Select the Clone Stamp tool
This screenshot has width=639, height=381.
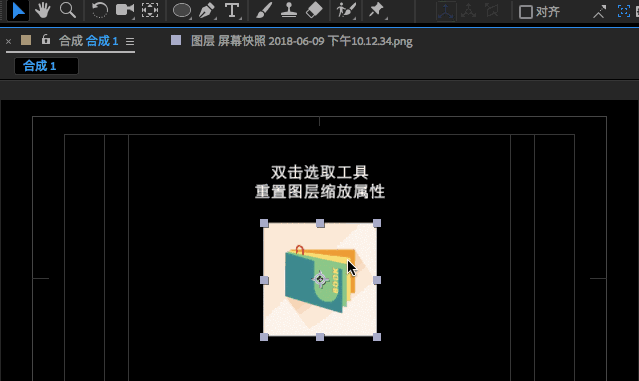(x=289, y=11)
